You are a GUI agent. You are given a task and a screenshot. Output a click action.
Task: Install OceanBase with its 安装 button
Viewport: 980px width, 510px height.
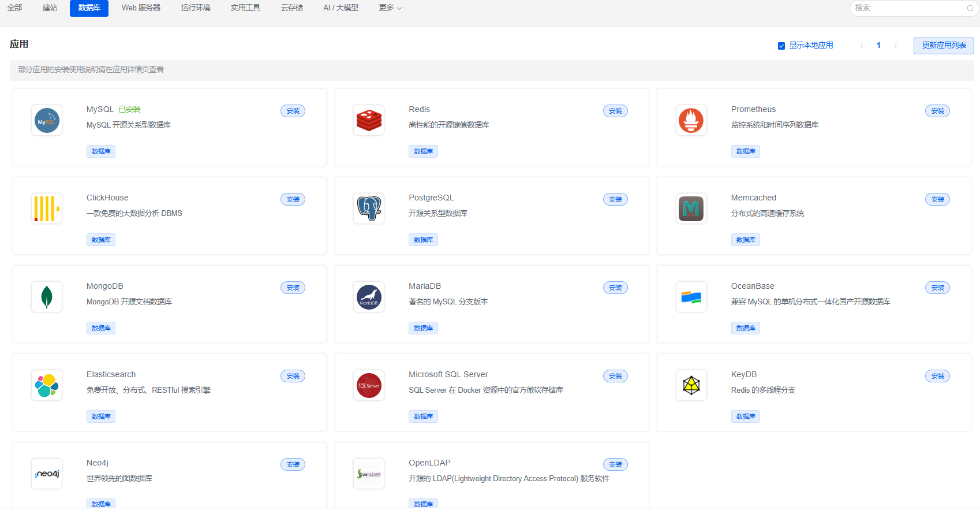click(x=938, y=288)
